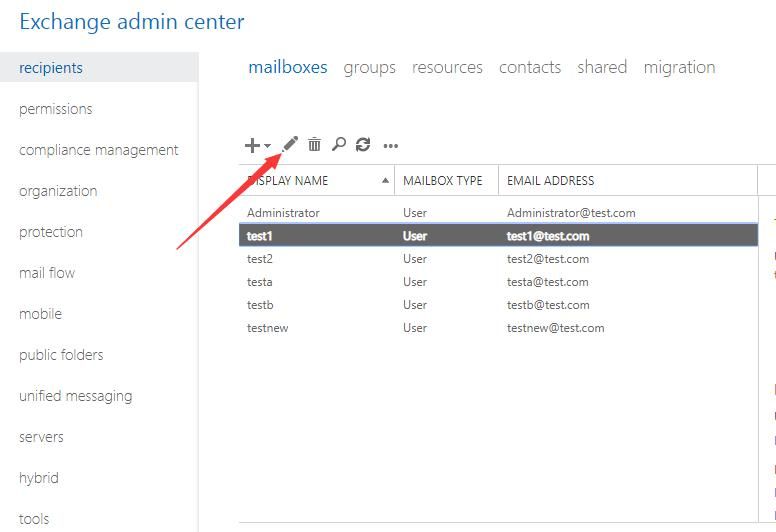Open the dropdown arrow beside plus icon
Image resolution: width=776 pixels, height=532 pixels.
[x=267, y=145]
